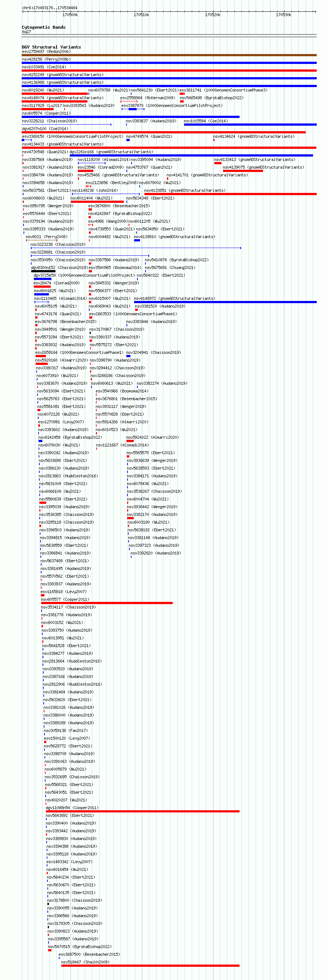
Task: Click the 170520k ruler coordinate
Action: 212,15
